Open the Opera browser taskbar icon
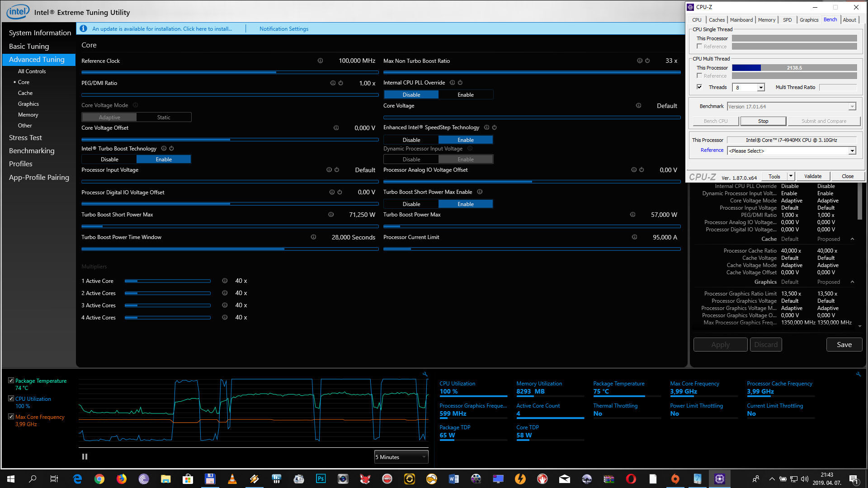The width and height of the screenshot is (868, 488). click(631, 479)
